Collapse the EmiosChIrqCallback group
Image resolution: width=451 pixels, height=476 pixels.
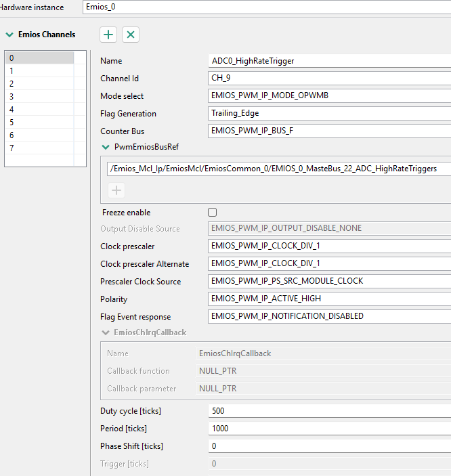coord(106,332)
